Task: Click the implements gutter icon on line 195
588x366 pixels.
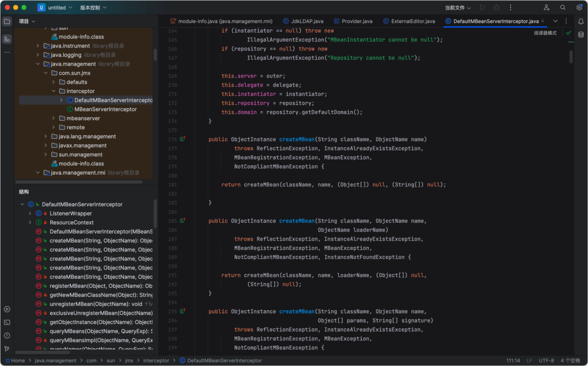Action: (182, 311)
